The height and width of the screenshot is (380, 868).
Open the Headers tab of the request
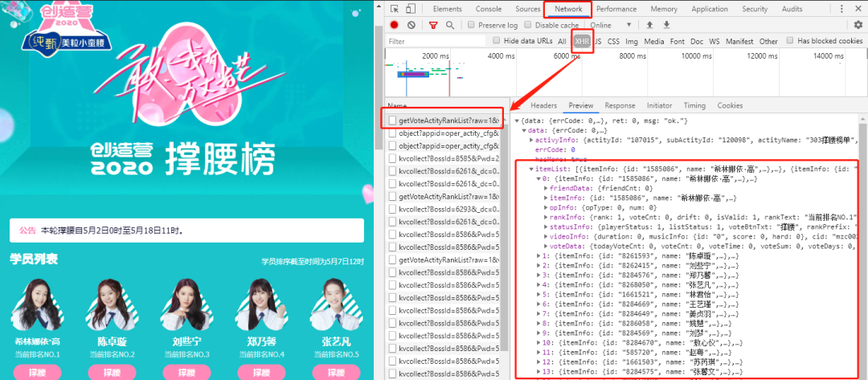tap(543, 106)
